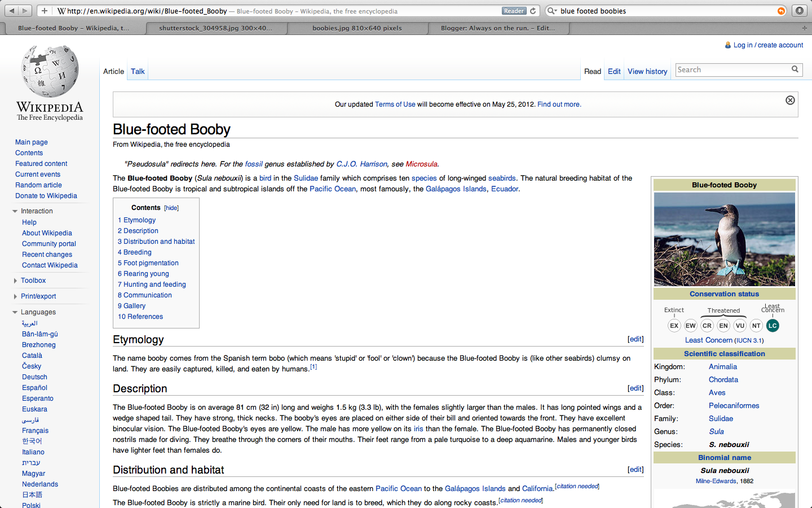
Task: Go back with the browser back arrow
Action: [11, 11]
